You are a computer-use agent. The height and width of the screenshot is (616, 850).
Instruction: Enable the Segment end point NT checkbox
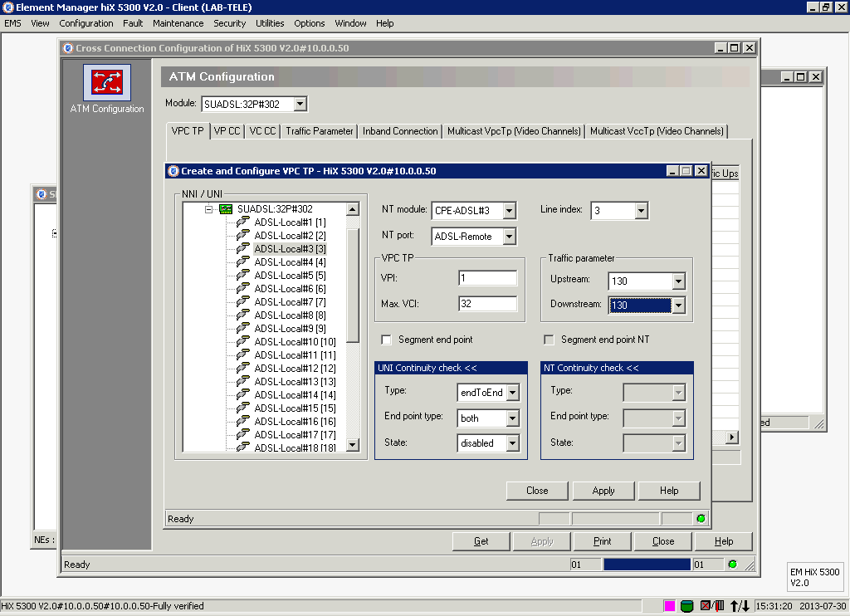[550, 340]
